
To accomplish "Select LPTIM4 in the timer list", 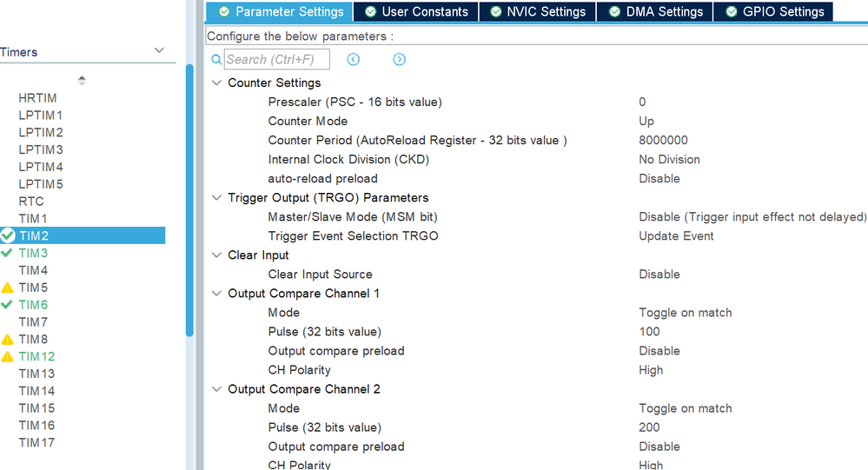I will pyautogui.click(x=41, y=167).
